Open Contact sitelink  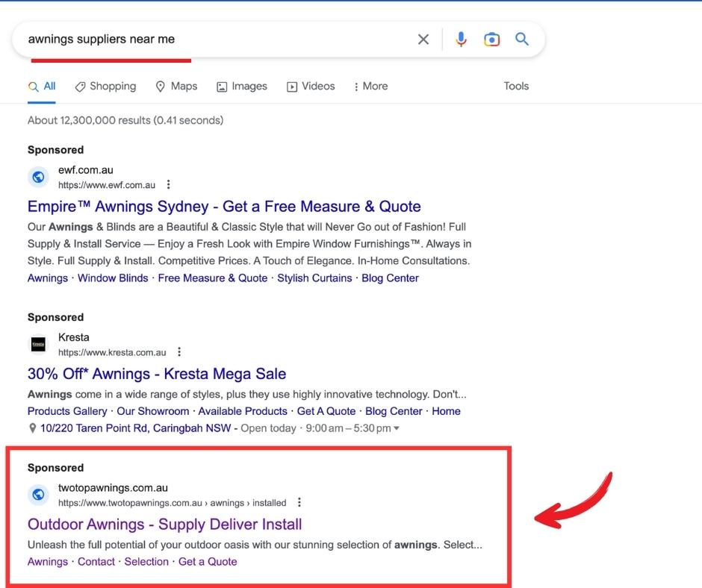click(x=96, y=562)
